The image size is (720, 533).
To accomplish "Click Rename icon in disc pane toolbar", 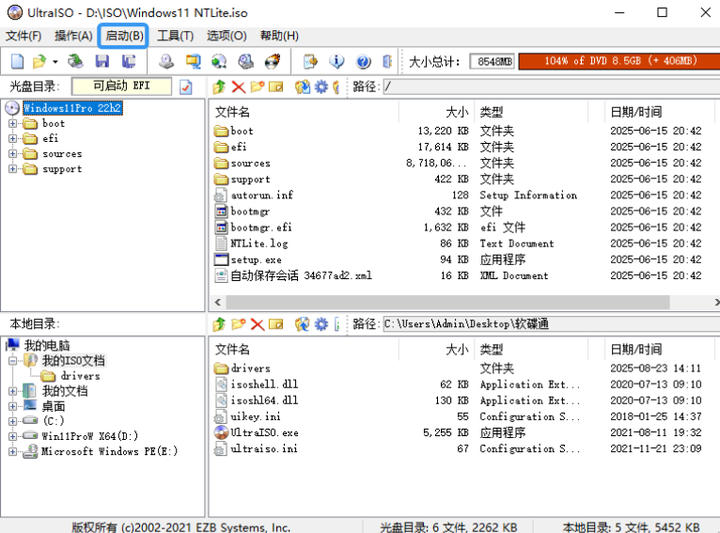I will (x=276, y=86).
